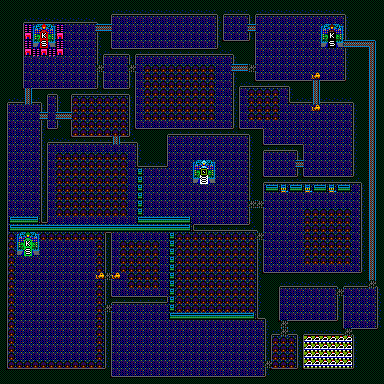Click the last small console between the right-room bars
Image resolution: width=384 pixels, height=384 pixels.
pyautogui.click(x=332, y=189)
